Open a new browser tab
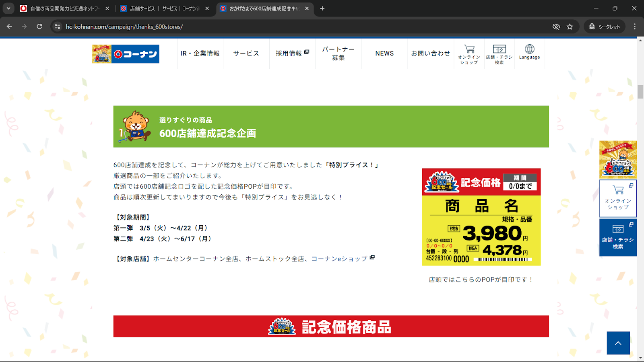Image resolution: width=644 pixels, height=362 pixels. point(322,8)
